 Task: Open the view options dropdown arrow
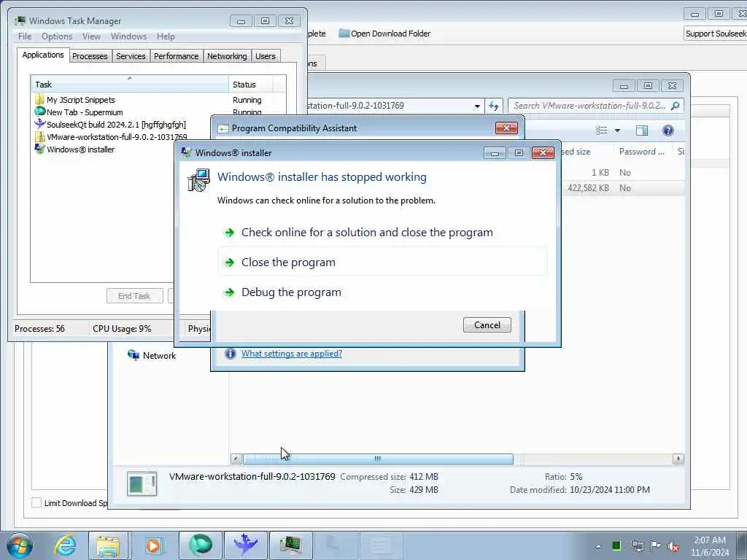617,131
